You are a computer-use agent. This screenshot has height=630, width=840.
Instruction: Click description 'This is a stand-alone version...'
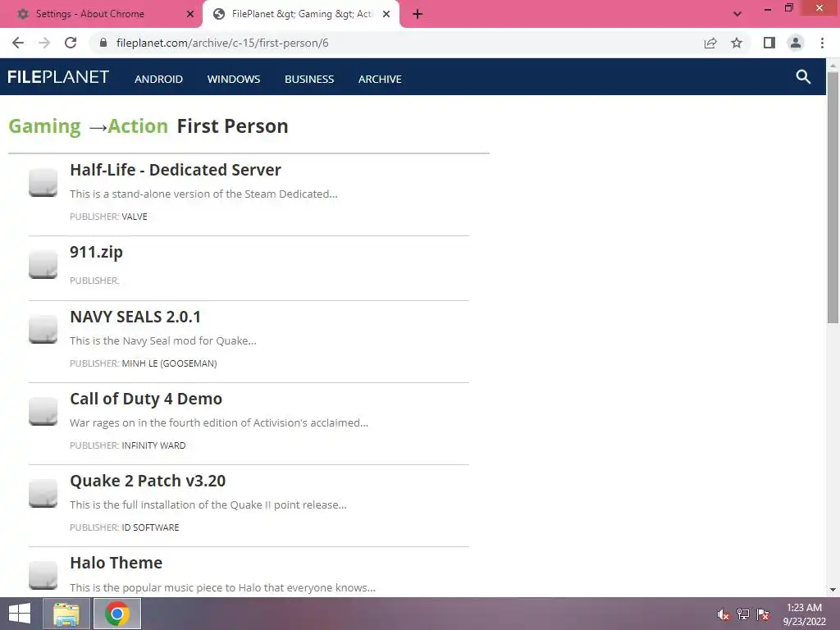coord(203,194)
